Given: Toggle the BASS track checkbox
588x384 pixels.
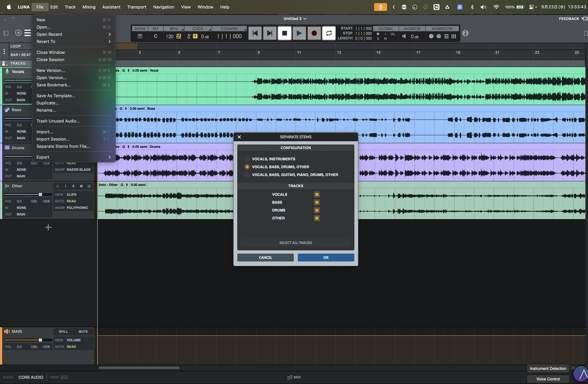Looking at the screenshot, I should pos(317,202).
